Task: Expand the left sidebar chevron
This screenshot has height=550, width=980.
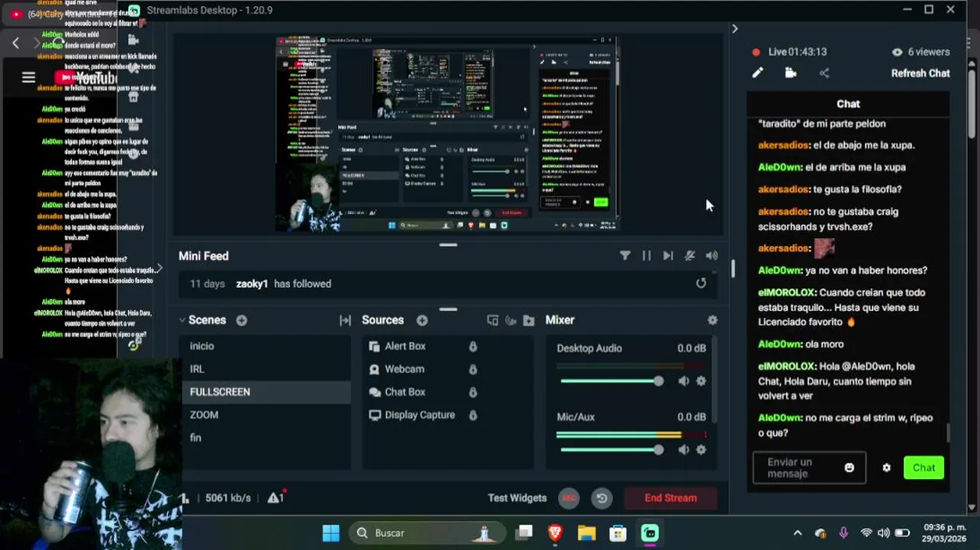Action: pos(159,268)
